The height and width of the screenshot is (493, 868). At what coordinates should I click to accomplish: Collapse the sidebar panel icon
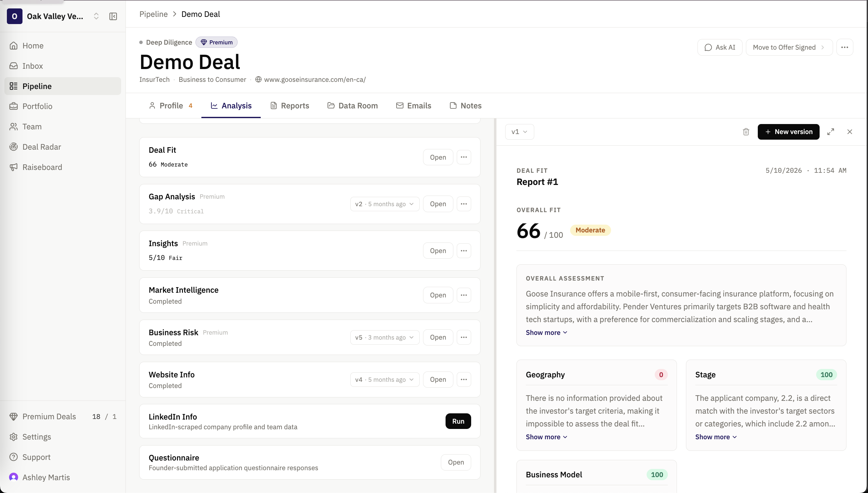113,16
